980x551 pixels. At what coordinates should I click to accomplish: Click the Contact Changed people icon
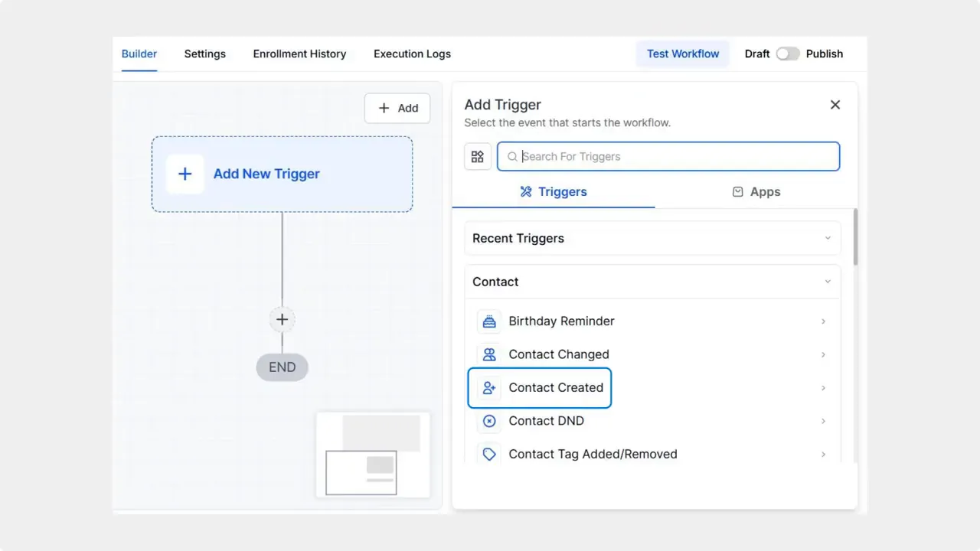[x=489, y=354]
